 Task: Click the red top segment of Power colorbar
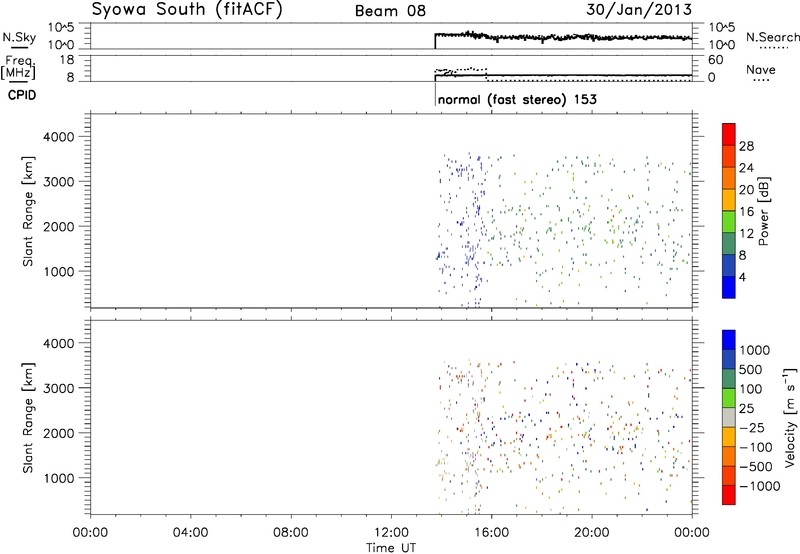tap(729, 134)
